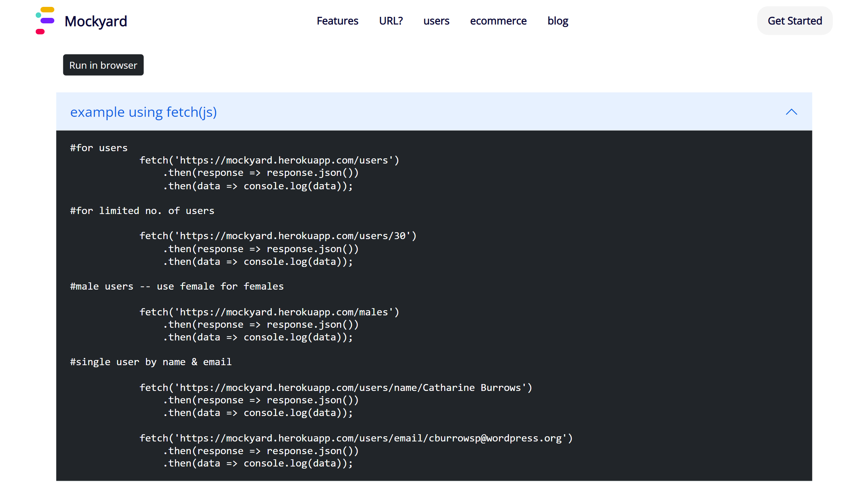This screenshot has width=868, height=494.
Task: Select the fetch line for /users/30 URL
Action: [278, 236]
